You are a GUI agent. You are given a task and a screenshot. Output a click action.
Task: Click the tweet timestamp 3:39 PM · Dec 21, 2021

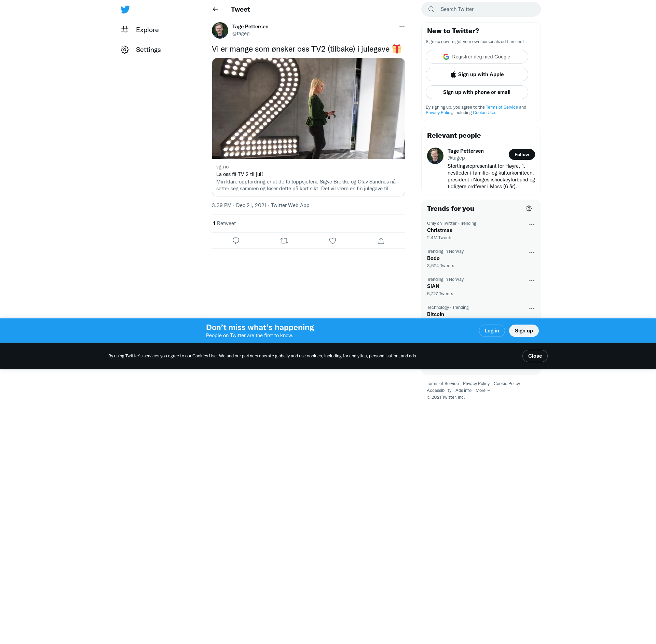239,205
